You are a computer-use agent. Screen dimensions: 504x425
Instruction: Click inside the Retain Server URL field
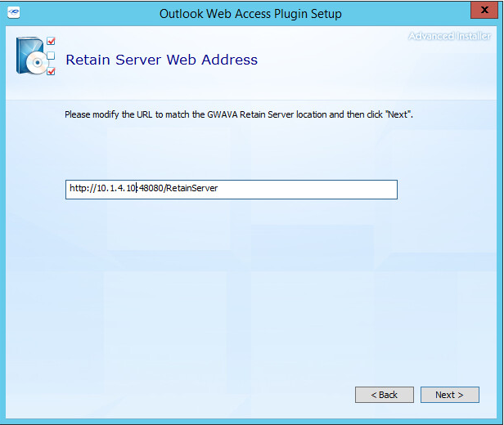[311, 189]
